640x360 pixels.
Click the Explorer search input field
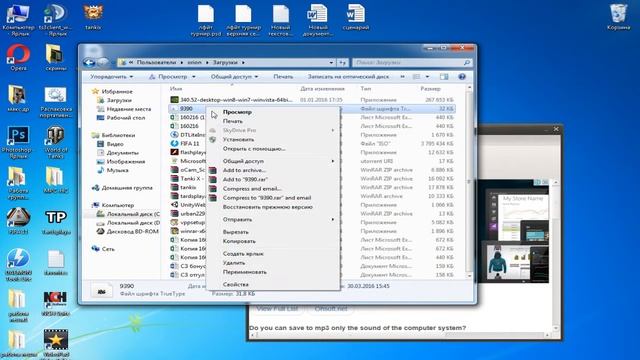pyautogui.click(x=408, y=62)
